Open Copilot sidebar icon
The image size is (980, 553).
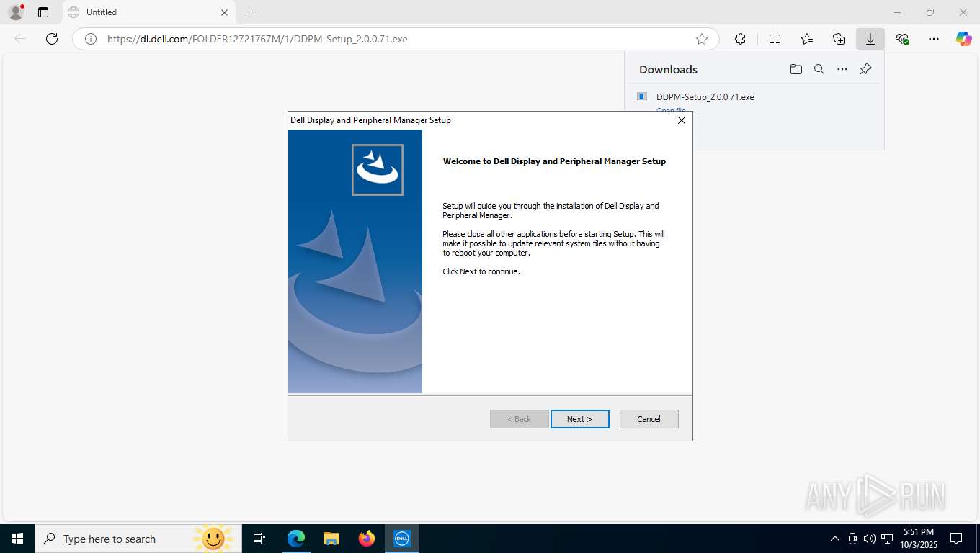pyautogui.click(x=964, y=39)
